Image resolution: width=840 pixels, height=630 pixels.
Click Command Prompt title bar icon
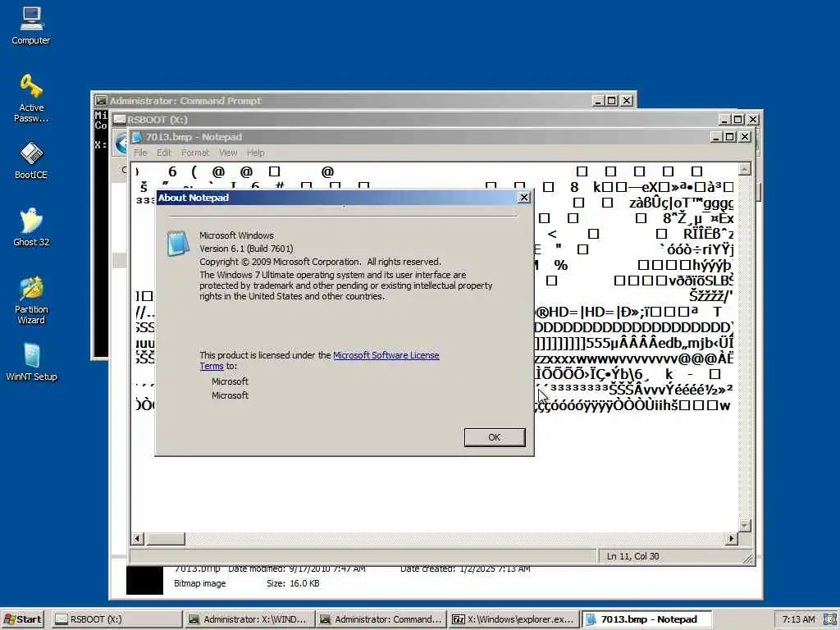click(101, 101)
